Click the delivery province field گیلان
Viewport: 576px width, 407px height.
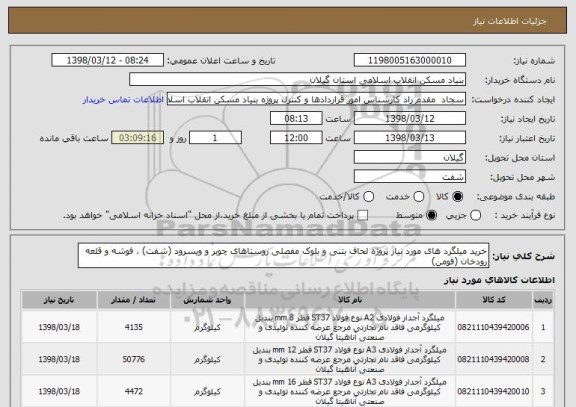coord(410,158)
